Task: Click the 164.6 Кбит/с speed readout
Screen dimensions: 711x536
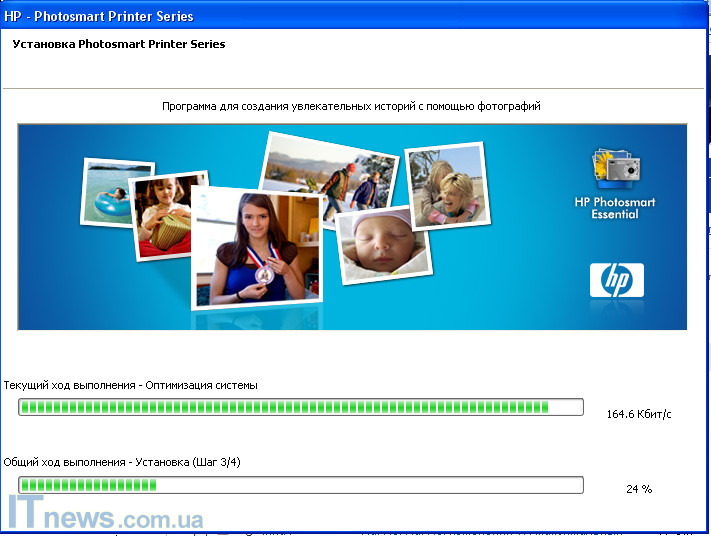Action: [639, 413]
